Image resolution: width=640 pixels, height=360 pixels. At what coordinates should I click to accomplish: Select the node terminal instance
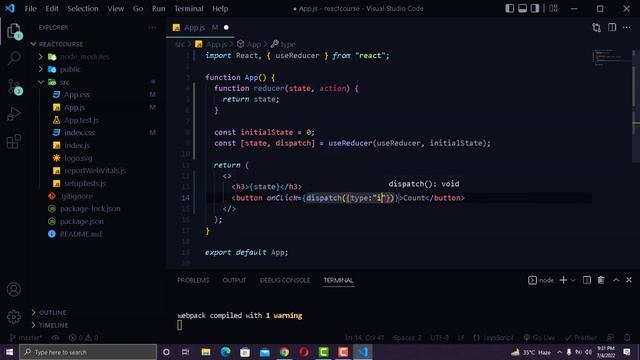point(541,280)
